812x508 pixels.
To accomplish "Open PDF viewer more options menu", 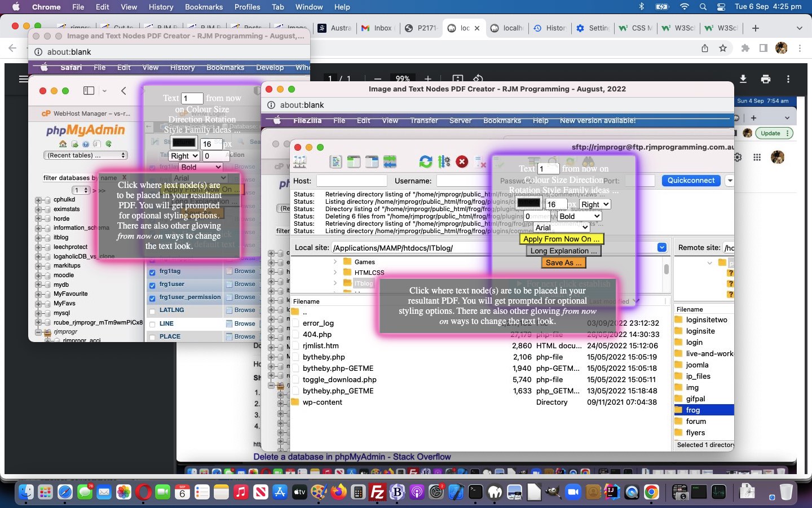I will tap(788, 79).
